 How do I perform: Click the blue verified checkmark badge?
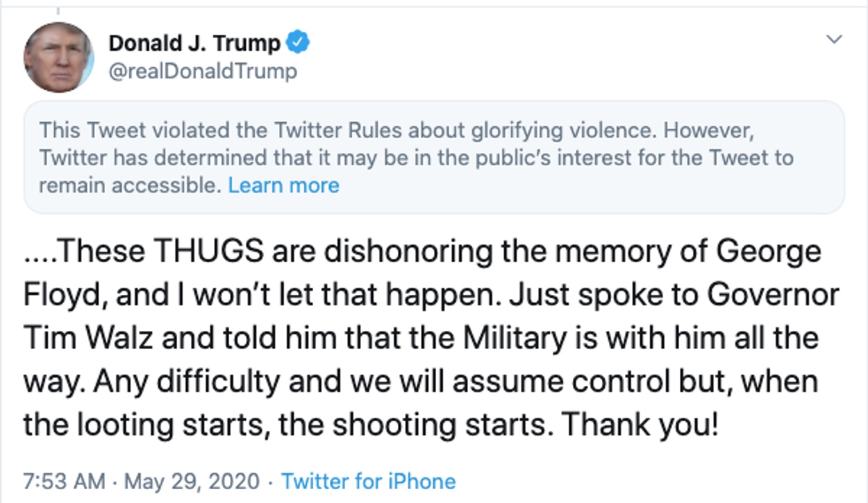pyautogui.click(x=299, y=43)
